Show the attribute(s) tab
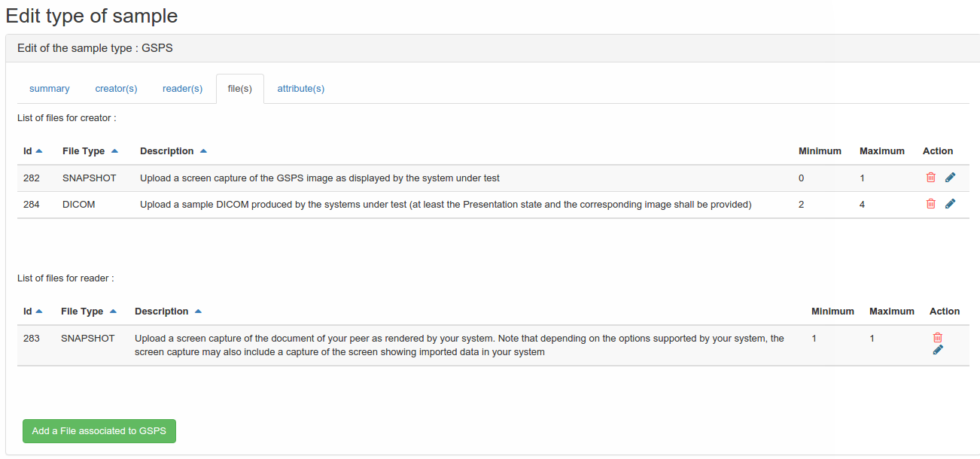 (x=300, y=89)
